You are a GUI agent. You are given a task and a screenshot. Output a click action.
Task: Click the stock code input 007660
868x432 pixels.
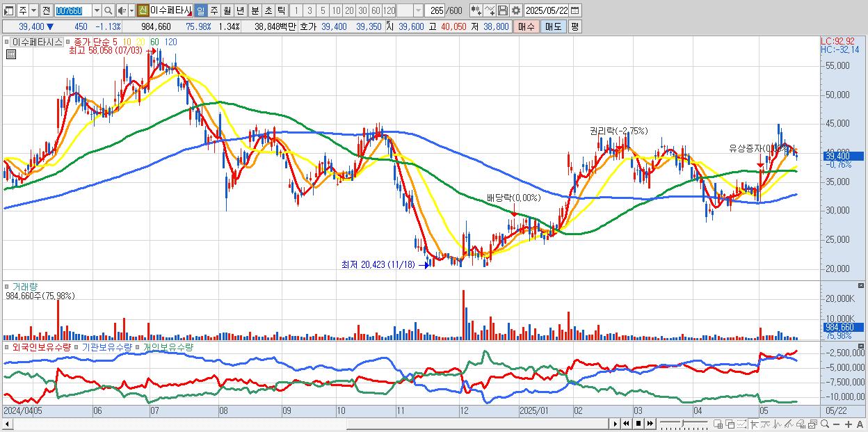[x=73, y=10]
